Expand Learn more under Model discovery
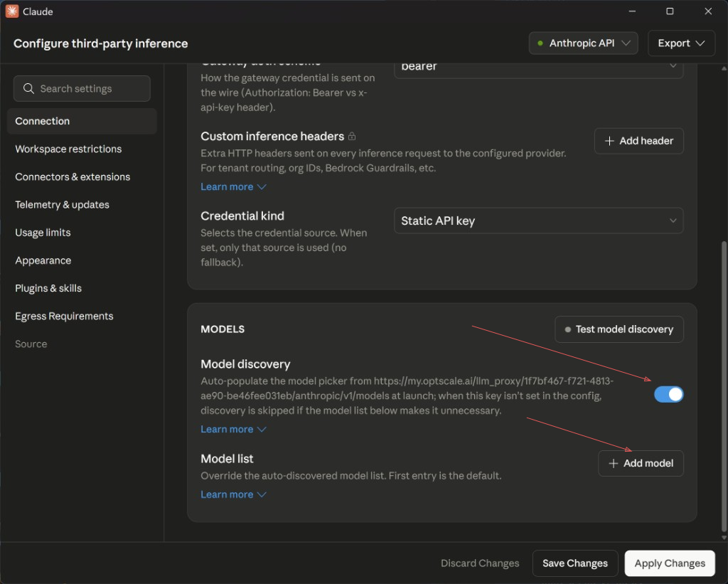Image resolution: width=728 pixels, height=584 pixels. [233, 430]
